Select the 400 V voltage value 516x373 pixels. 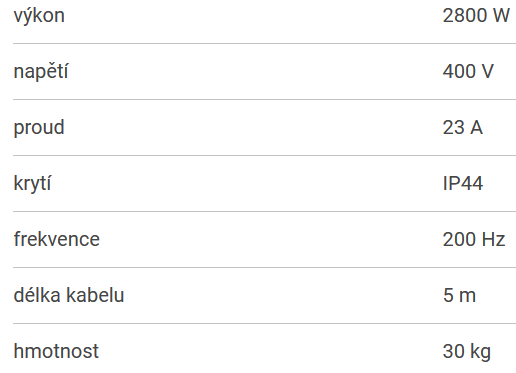(x=468, y=71)
